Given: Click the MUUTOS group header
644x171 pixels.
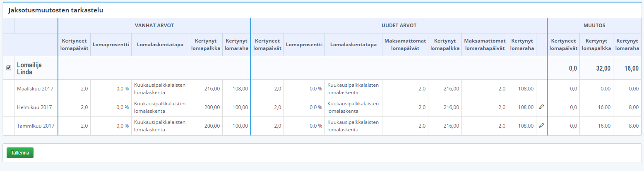Looking at the screenshot, I should pos(594,26).
